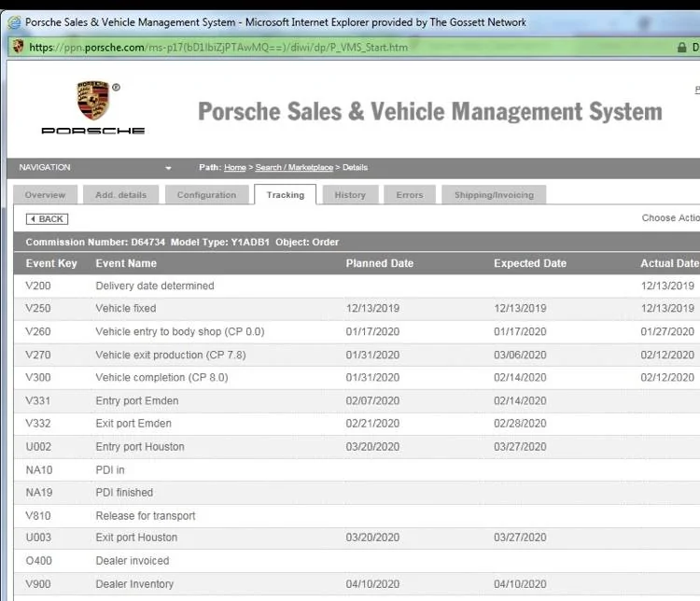Select event key V810
This screenshot has height=601, width=700.
coord(38,516)
